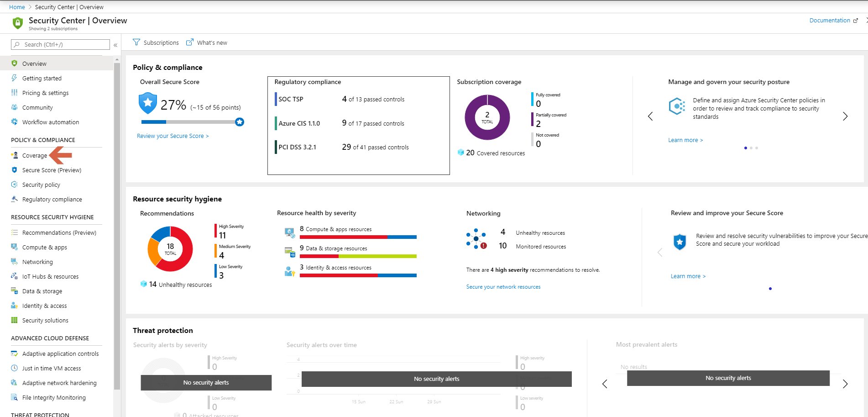Click the Subscriptions filter funnel icon
The image size is (868, 417).
136,42
